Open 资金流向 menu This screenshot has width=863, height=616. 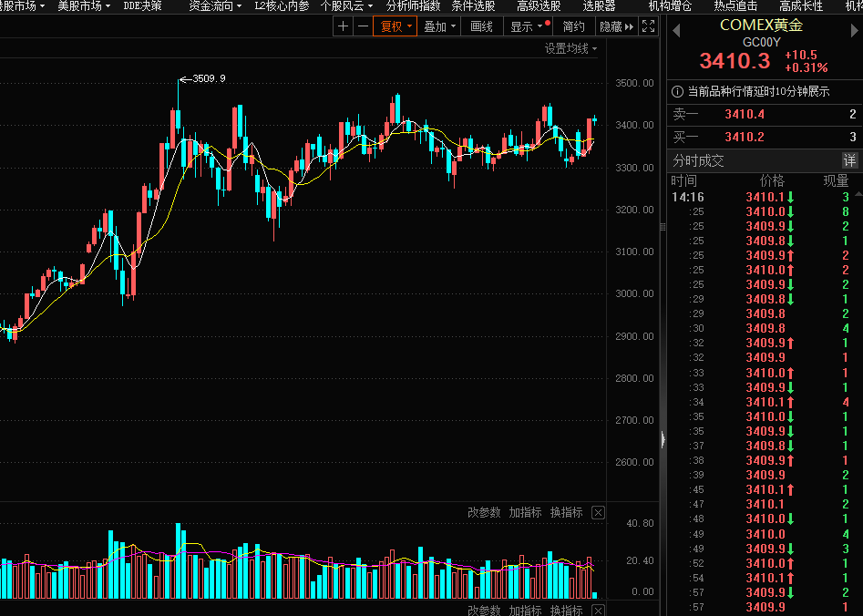tap(215, 6)
